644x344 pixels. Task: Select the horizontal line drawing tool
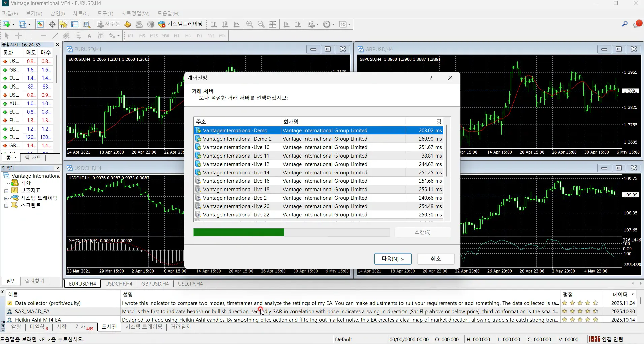coord(43,36)
